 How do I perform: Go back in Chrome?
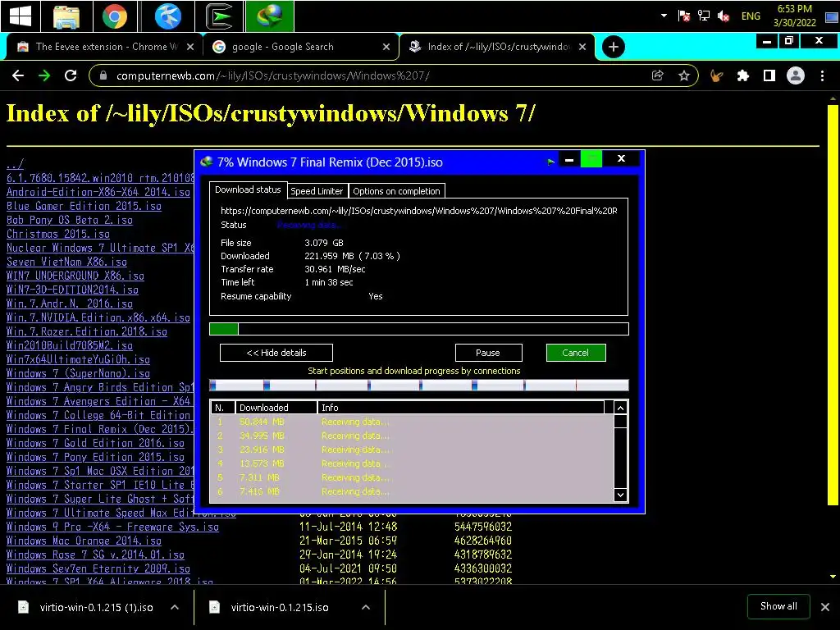pyautogui.click(x=18, y=75)
